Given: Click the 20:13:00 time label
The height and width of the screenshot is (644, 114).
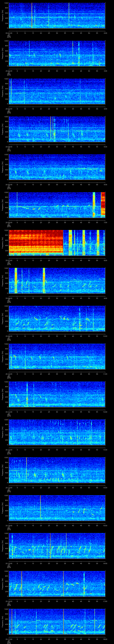Looking at the screenshot, I should [9, 487].
